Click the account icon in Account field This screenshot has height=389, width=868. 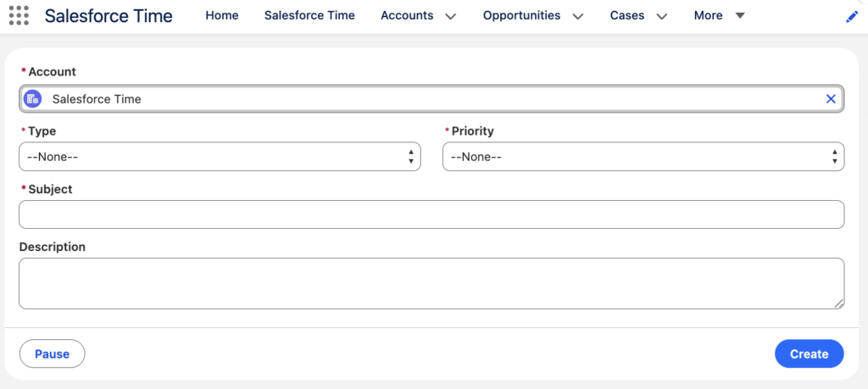point(33,99)
